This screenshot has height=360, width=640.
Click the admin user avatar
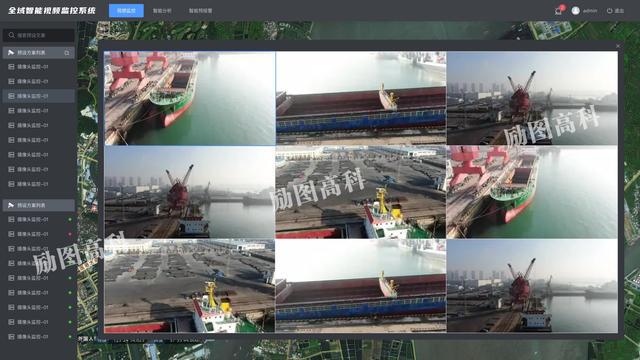(x=576, y=11)
